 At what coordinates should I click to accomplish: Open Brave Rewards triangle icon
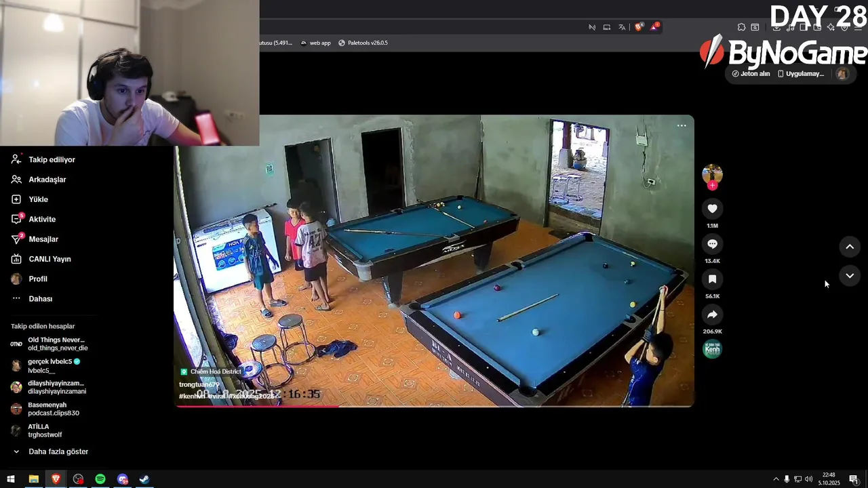tap(654, 27)
